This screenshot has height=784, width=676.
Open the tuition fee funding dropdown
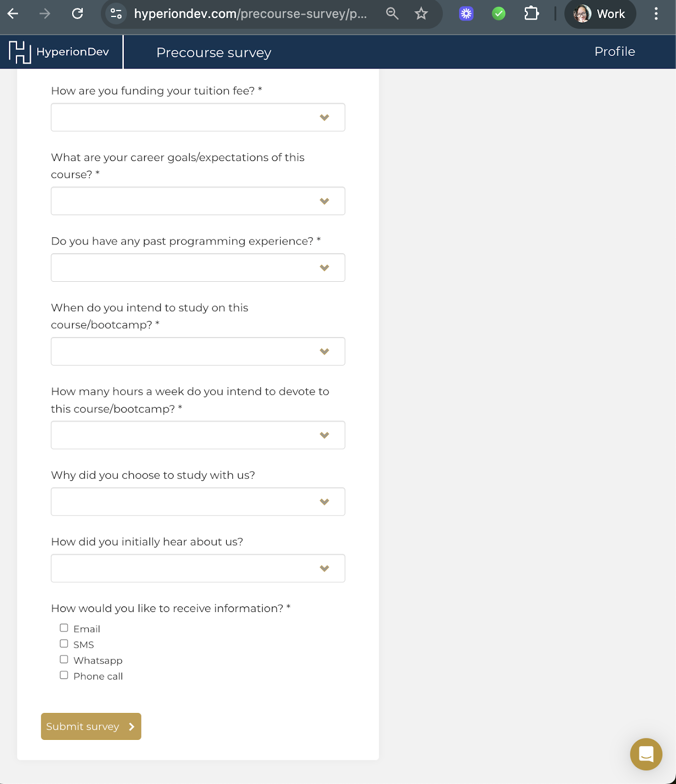pos(198,117)
